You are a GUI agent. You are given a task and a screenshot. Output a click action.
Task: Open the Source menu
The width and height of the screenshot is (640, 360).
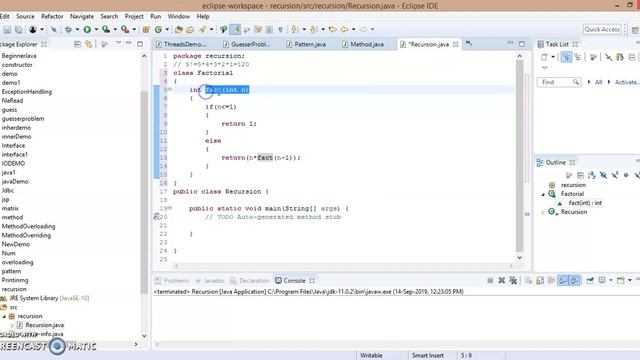coord(25,16)
